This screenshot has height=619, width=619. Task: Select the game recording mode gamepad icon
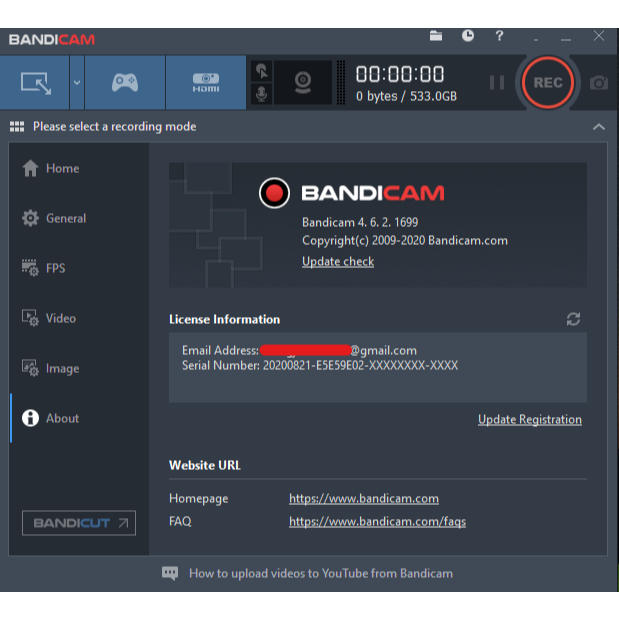click(x=124, y=83)
